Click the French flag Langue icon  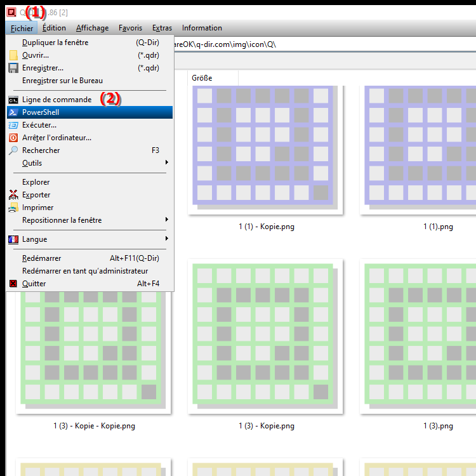[x=13, y=239]
